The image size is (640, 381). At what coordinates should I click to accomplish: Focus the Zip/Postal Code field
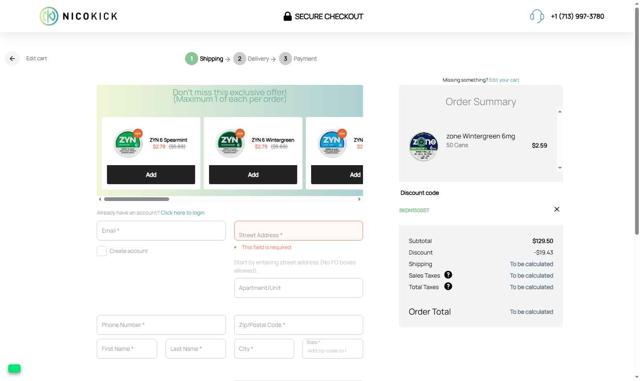298,325
